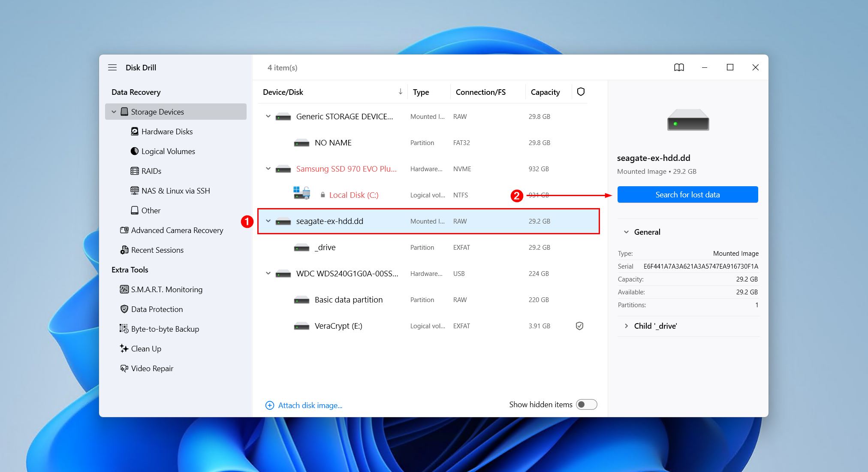Click the Clean Up sparkle icon
Image resolution: width=868 pixels, height=472 pixels.
[124, 348]
